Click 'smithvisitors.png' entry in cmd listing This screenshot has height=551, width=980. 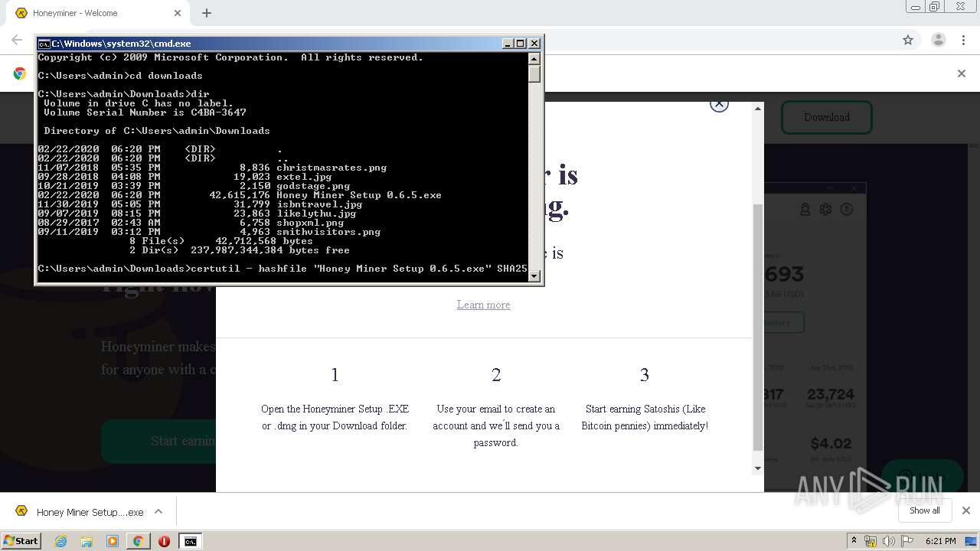point(328,232)
